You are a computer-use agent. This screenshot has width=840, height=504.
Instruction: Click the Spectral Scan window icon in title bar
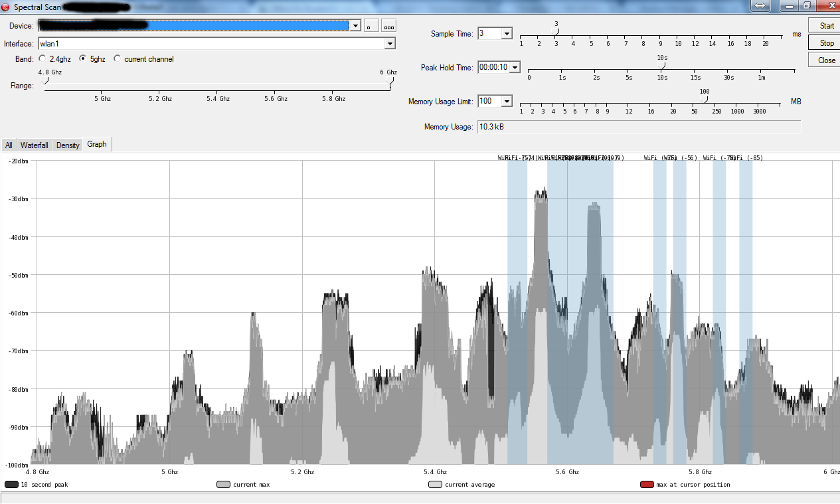click(6, 7)
